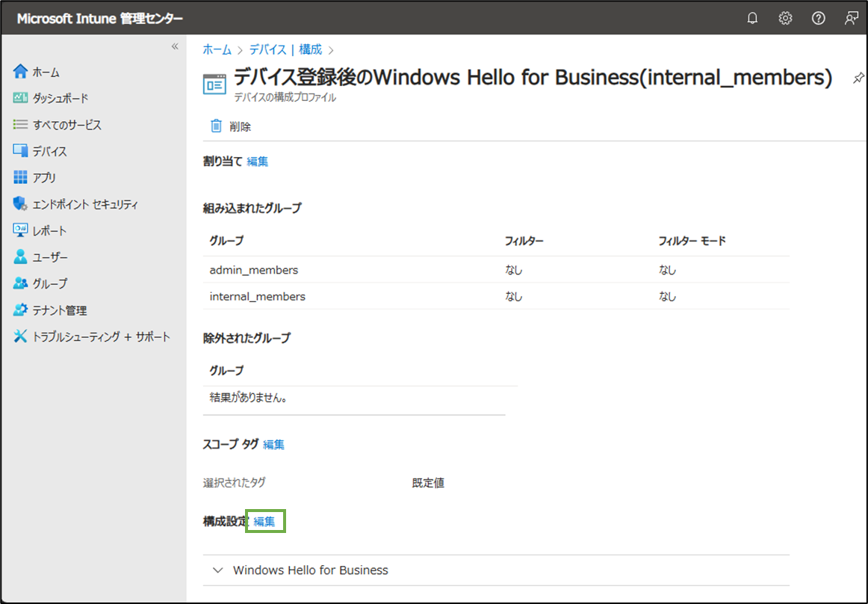Click the すべてのサービス list icon
The width and height of the screenshot is (868, 604).
coord(20,125)
